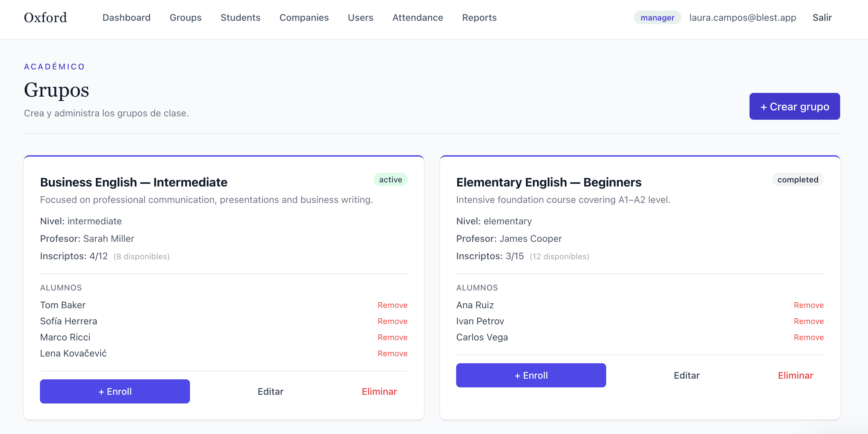The image size is (868, 434).
Task: Edit the Elementary English group
Action: click(686, 375)
